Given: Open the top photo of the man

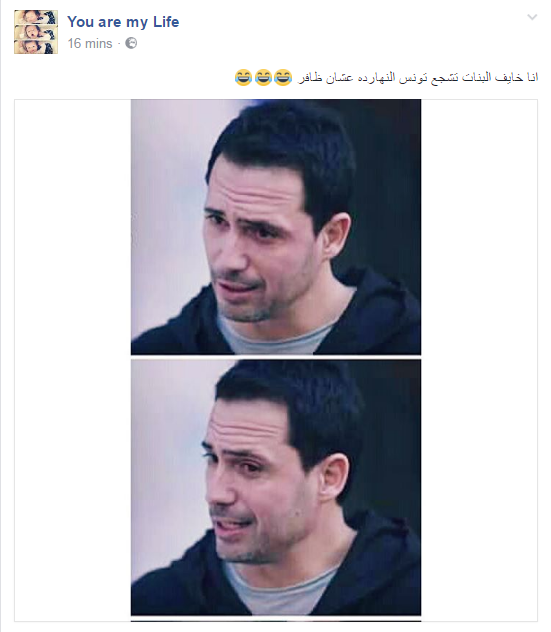Looking at the screenshot, I should tap(276, 227).
